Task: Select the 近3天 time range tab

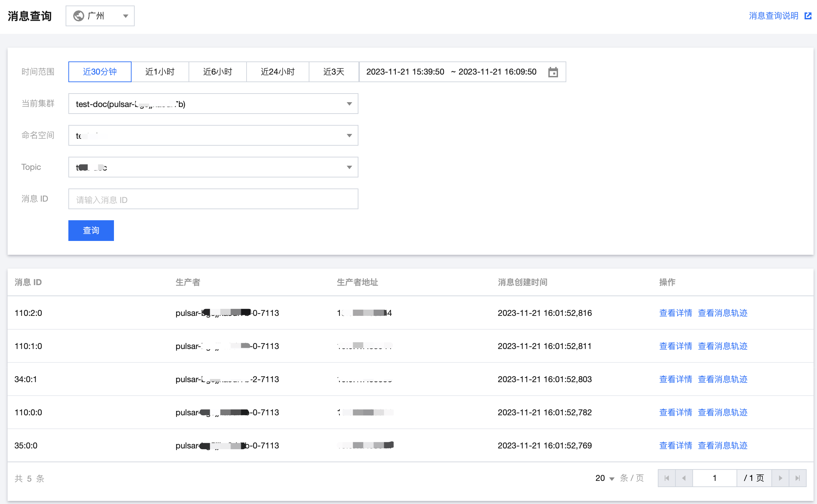Action: pos(334,72)
